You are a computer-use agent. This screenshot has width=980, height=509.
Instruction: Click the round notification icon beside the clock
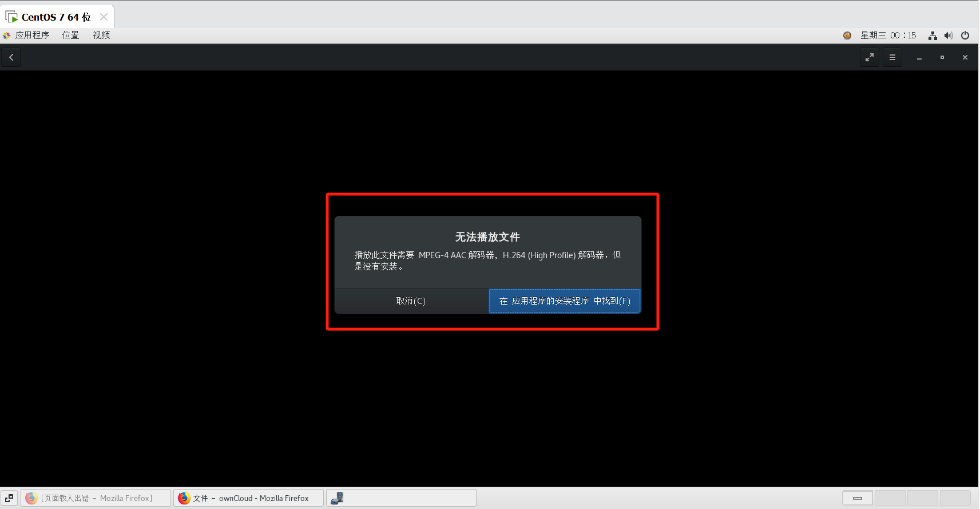(847, 35)
